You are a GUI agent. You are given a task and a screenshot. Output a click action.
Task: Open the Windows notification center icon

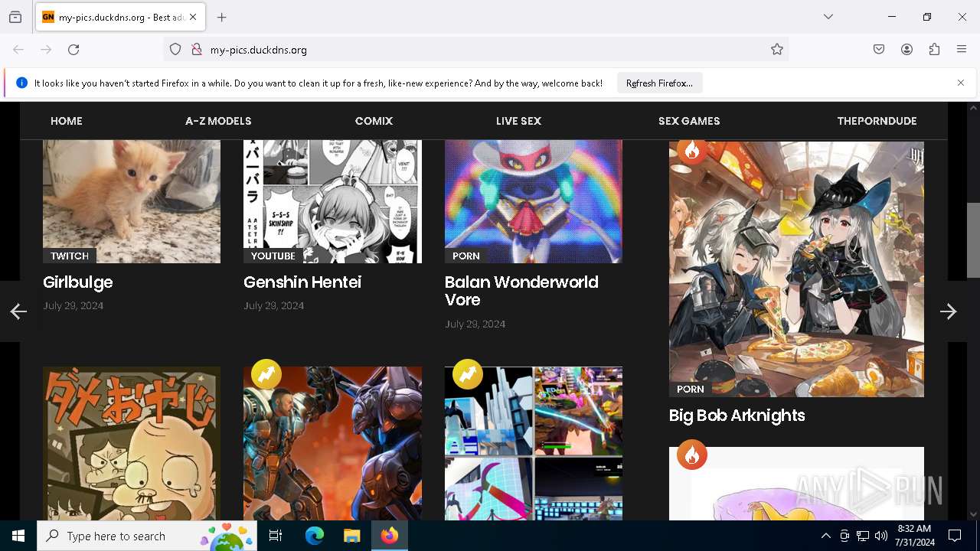tap(955, 536)
